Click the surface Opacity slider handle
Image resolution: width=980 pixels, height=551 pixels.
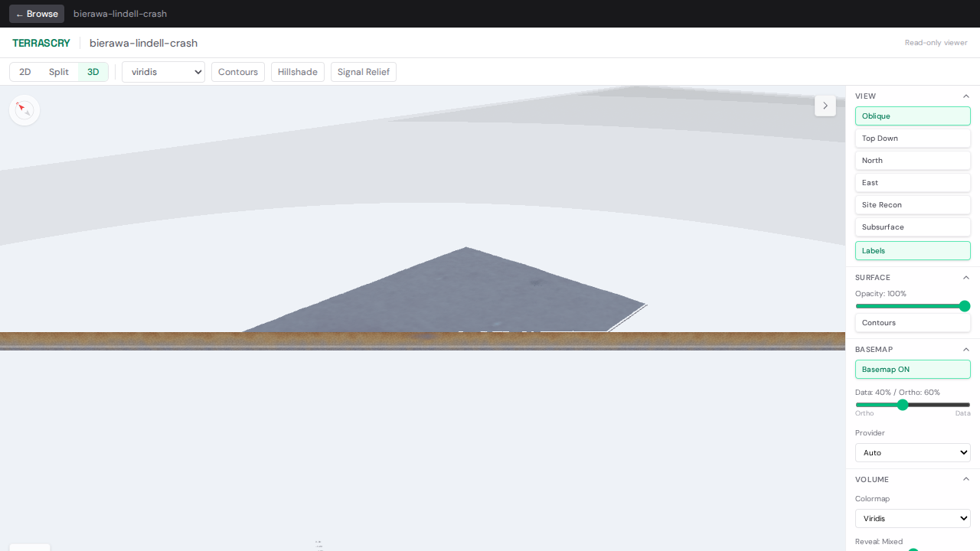coord(965,305)
